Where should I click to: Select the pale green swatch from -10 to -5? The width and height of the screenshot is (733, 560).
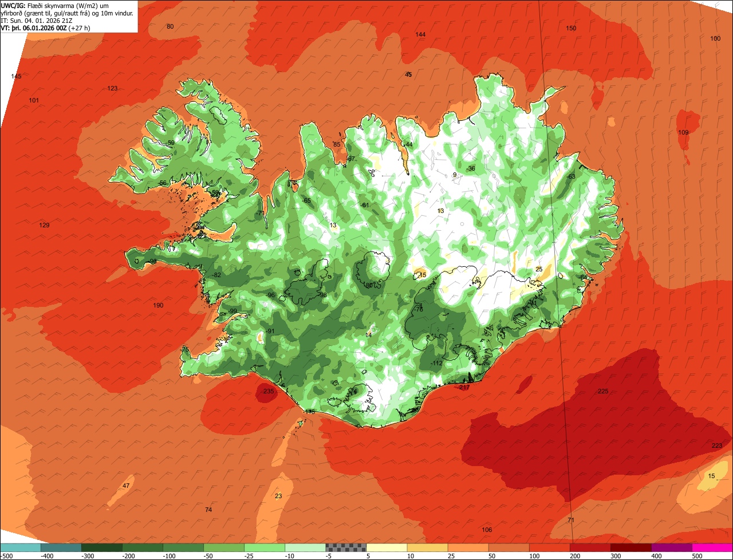coord(305,547)
